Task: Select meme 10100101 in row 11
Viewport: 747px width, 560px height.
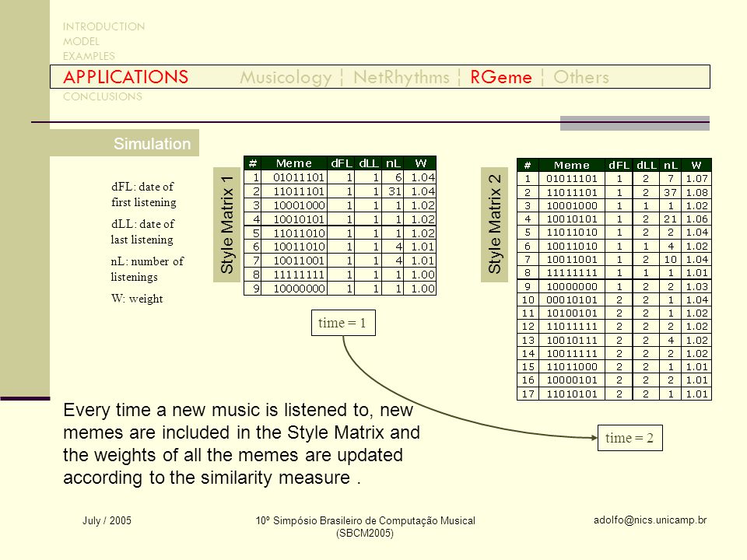Action: pyautogui.click(x=572, y=313)
